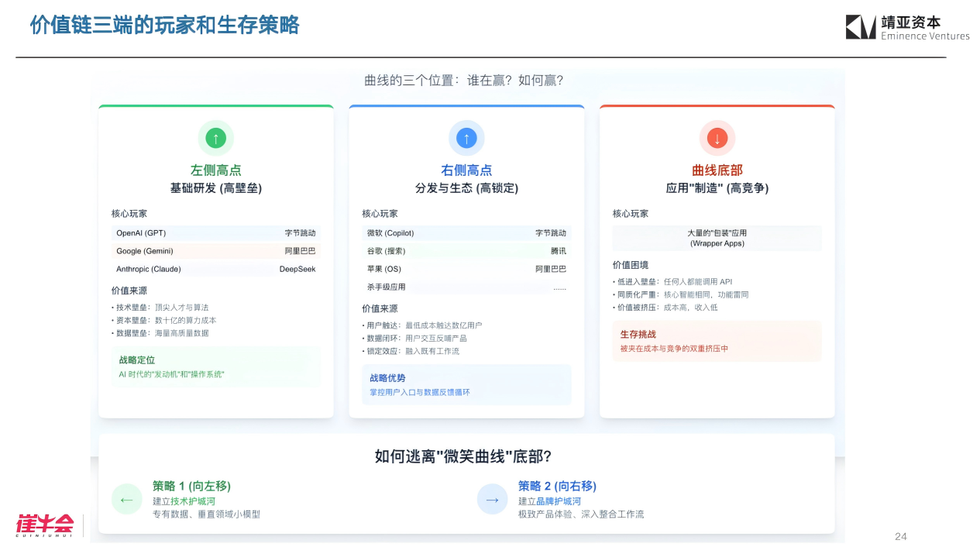This screenshot has height=547, width=980.
Task: Click the 分发与生态 (高锁定) subtitle
Action: (466, 188)
